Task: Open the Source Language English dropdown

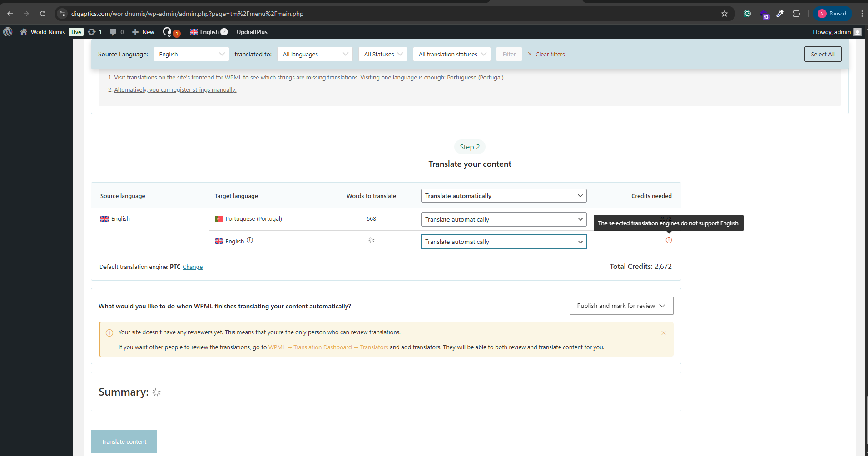Action: click(191, 54)
